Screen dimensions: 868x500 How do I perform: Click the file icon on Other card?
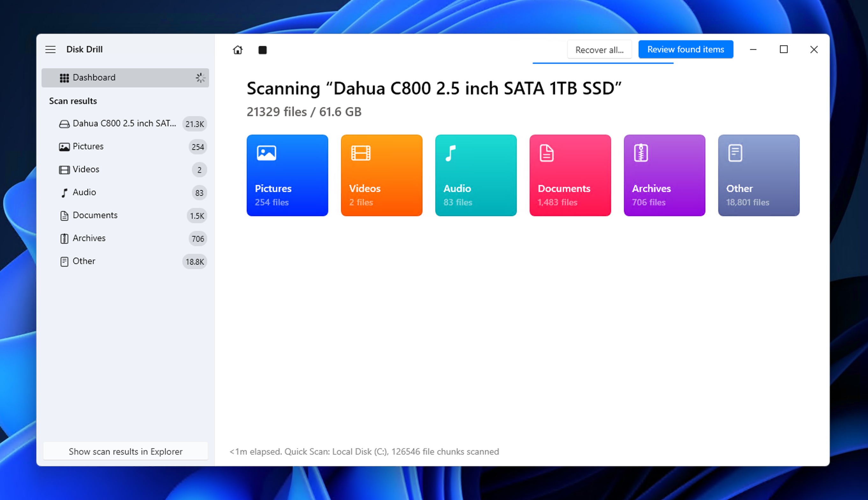coord(735,153)
